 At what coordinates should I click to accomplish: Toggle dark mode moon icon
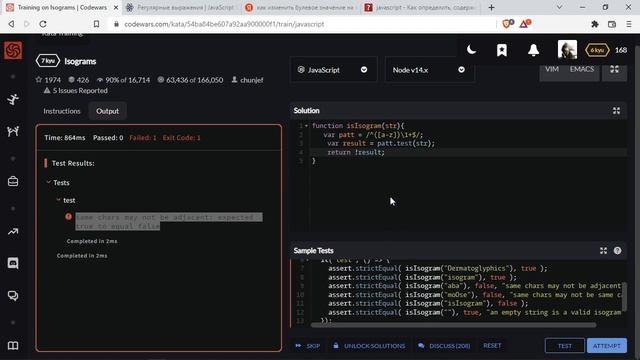coord(471,50)
